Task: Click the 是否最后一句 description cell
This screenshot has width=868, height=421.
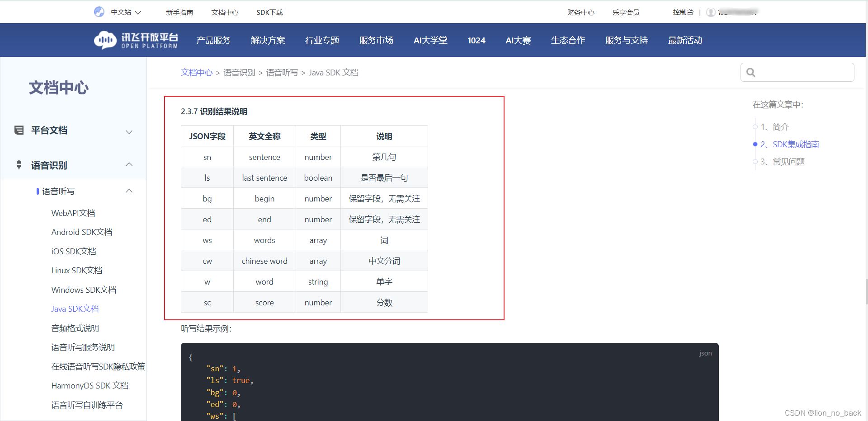Action: point(384,178)
